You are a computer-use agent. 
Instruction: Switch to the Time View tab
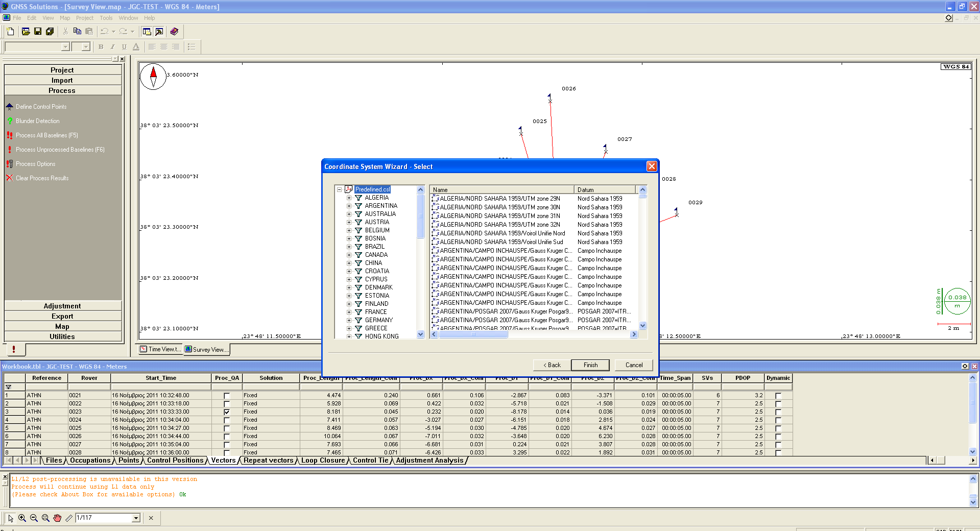point(160,349)
